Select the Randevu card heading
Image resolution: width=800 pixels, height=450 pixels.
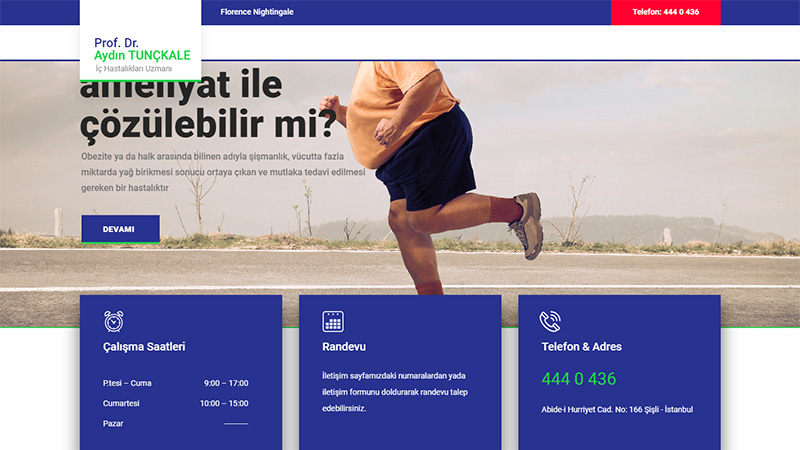click(344, 347)
